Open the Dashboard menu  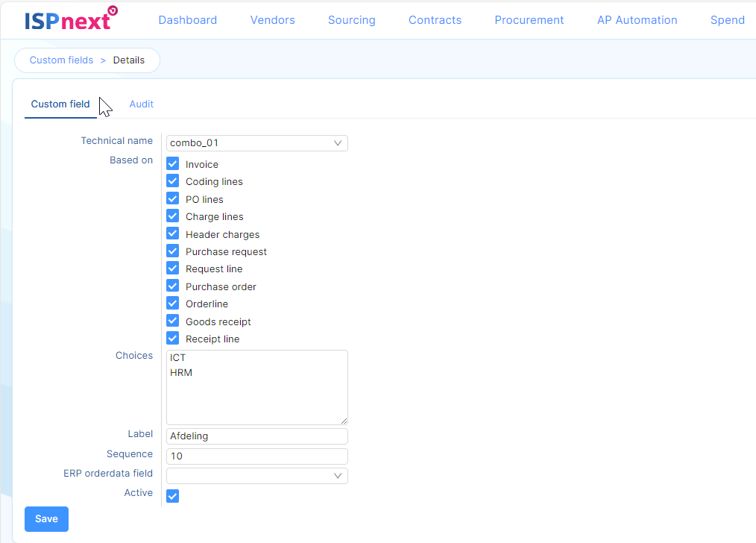(188, 20)
